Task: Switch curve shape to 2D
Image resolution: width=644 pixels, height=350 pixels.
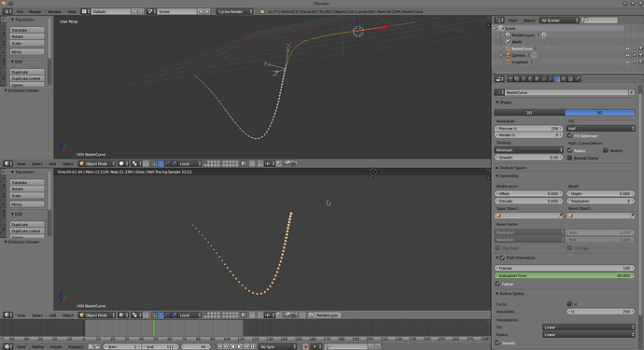Action: pos(529,113)
